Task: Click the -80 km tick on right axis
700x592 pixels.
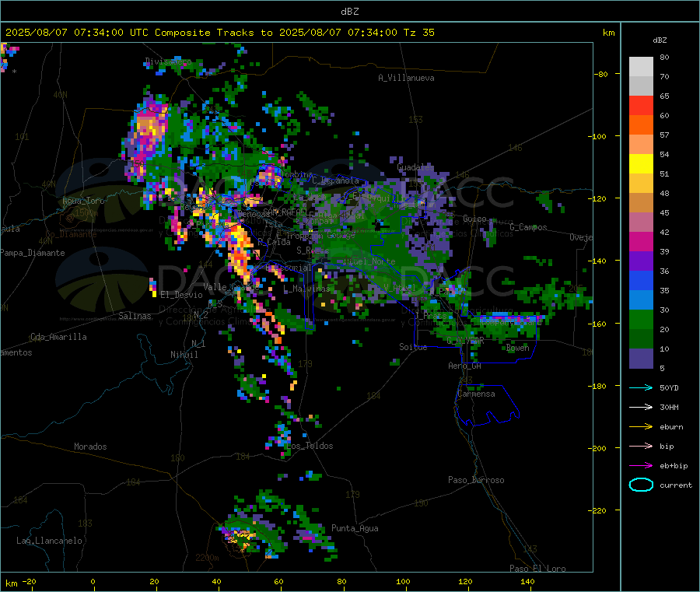Action: coord(600,74)
